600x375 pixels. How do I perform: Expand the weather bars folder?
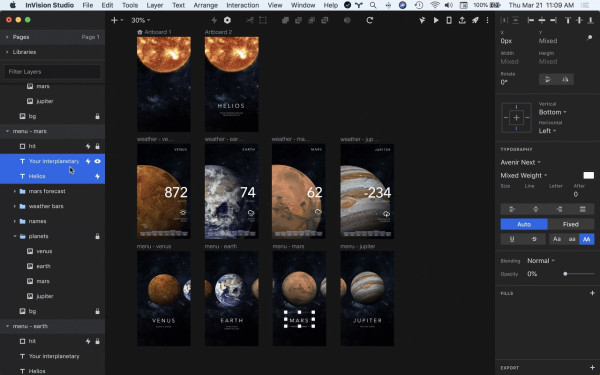15,206
